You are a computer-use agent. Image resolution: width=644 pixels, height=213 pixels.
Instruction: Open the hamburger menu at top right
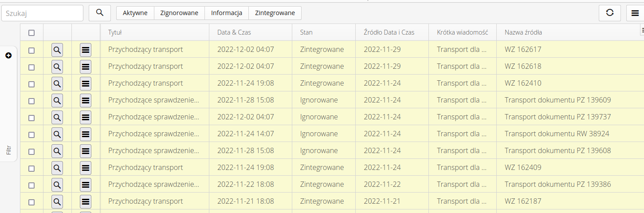(x=635, y=13)
